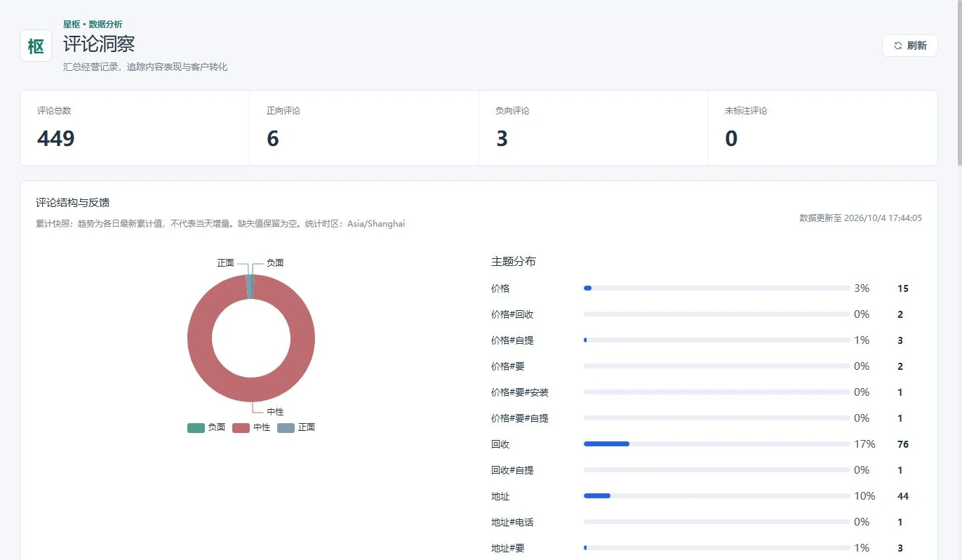
Task: Toggle the 负面 legend swatch under donut chart
Action: pos(196,427)
